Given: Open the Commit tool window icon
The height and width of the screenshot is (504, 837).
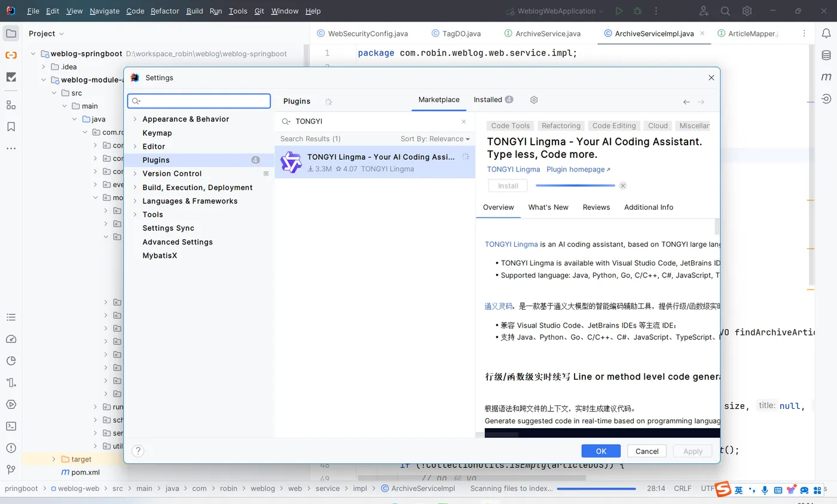Looking at the screenshot, I should (11, 77).
